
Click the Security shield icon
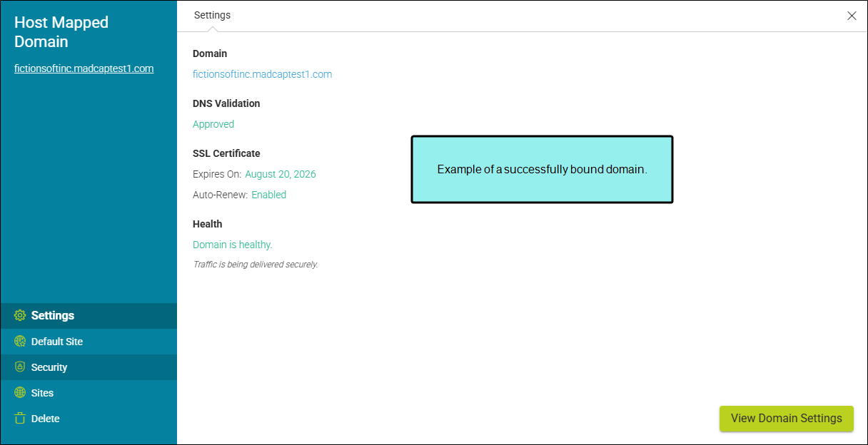tap(20, 367)
